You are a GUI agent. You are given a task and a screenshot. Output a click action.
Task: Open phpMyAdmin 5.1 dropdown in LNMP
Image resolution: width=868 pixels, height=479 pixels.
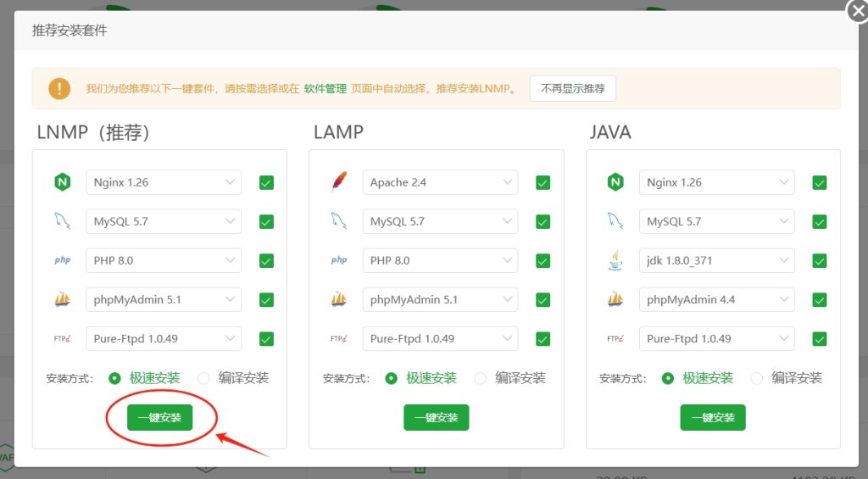pyautogui.click(x=164, y=299)
